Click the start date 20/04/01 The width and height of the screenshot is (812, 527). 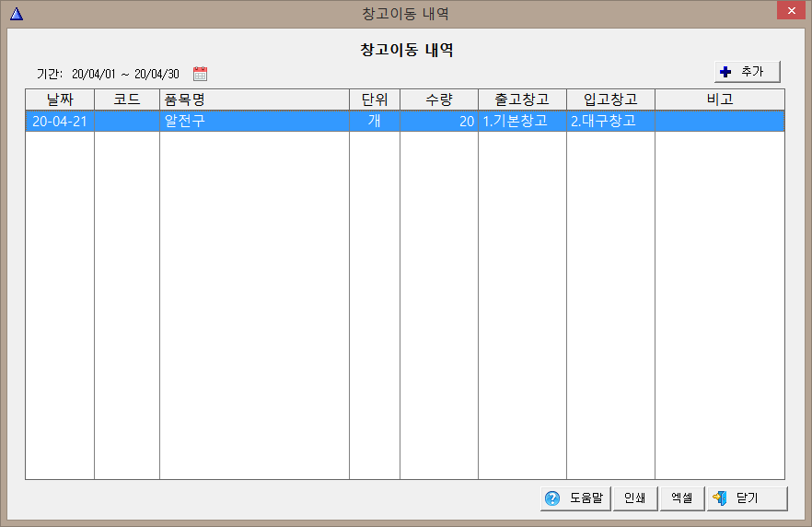point(94,74)
